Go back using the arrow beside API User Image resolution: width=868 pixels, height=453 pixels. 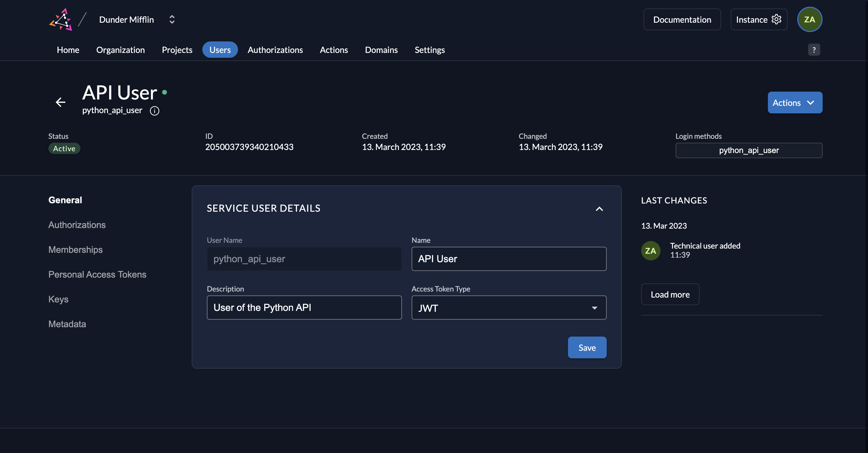pyautogui.click(x=61, y=102)
